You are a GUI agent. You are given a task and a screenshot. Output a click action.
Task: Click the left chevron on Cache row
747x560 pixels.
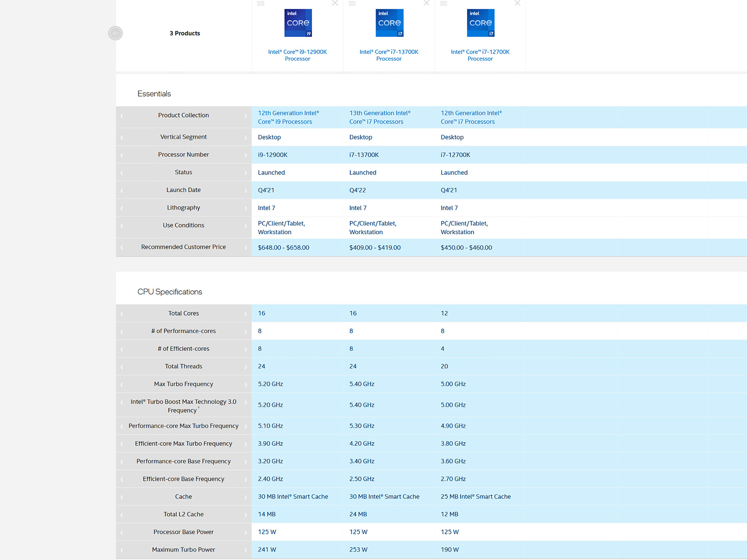coord(122,497)
